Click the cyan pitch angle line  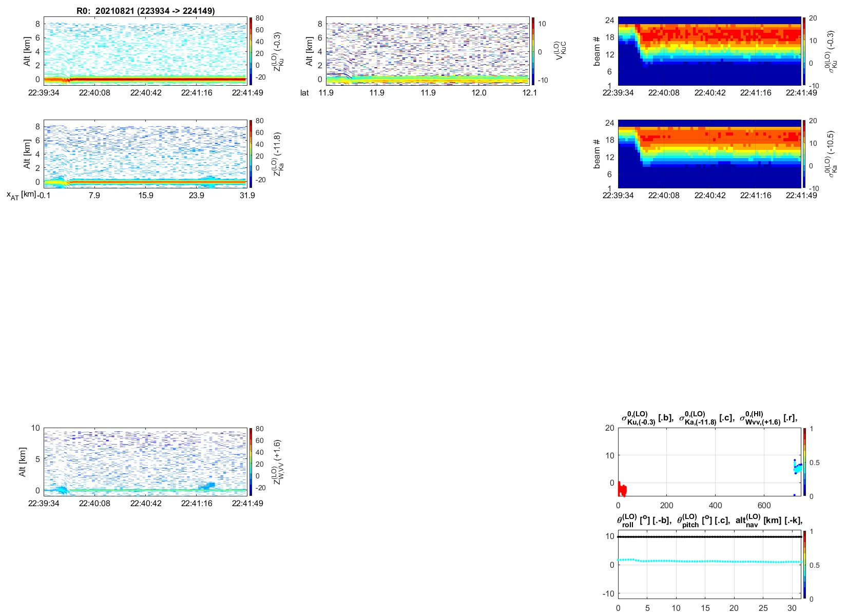pos(709,561)
